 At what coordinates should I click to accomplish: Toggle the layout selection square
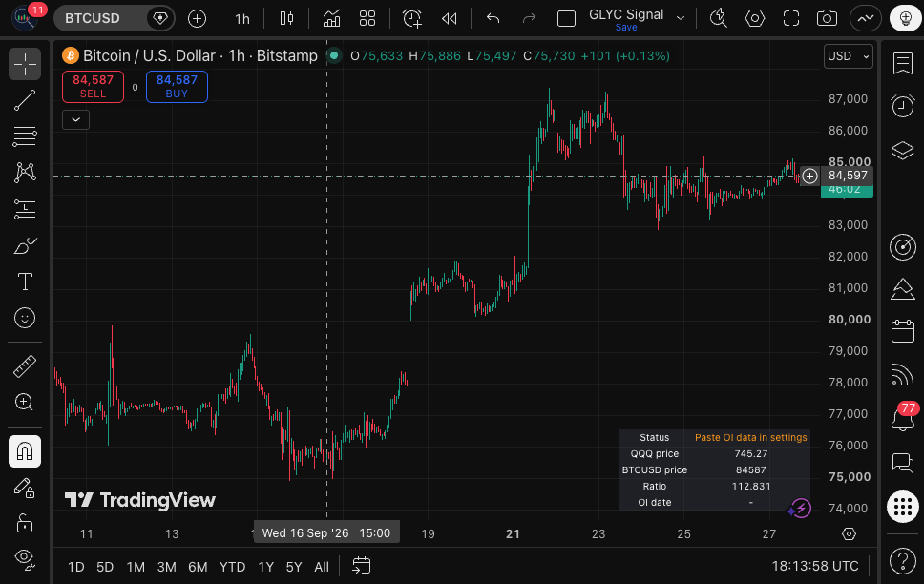tap(566, 18)
